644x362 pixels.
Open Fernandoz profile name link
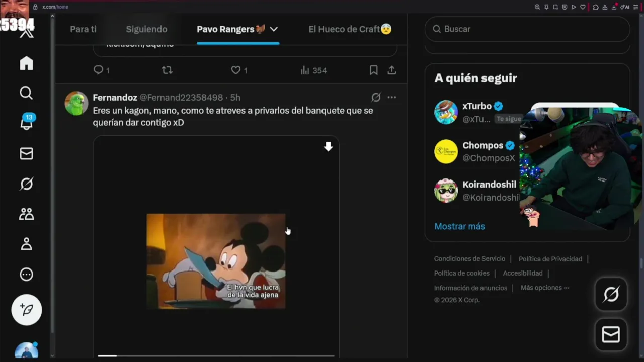(x=115, y=98)
